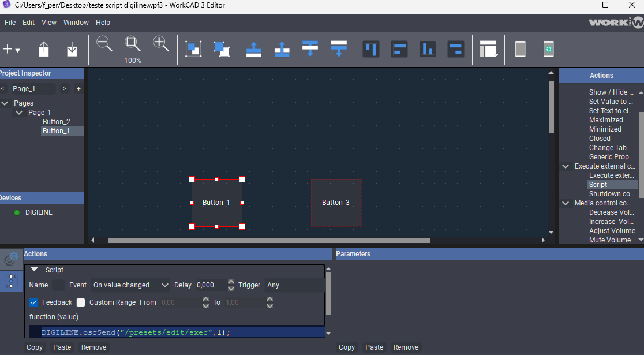
Task: Click Remove button under Parameters panel
Action: (x=406, y=347)
